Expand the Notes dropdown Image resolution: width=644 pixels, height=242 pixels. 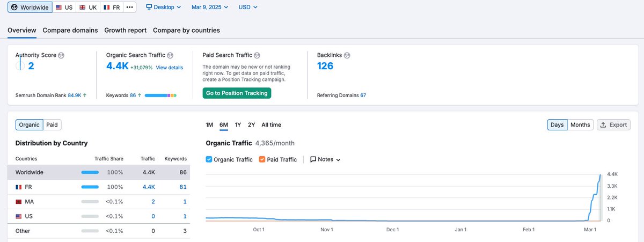(325, 159)
